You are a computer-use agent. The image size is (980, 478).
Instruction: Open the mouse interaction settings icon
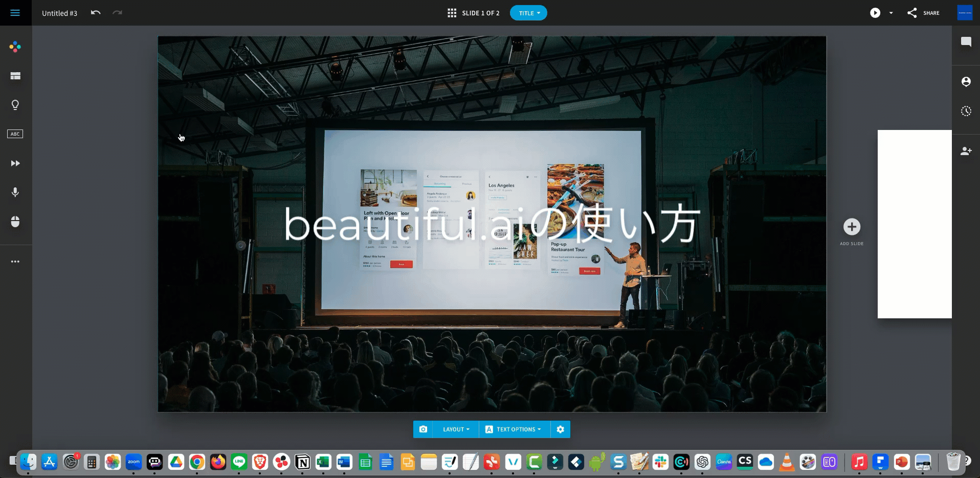[15, 222]
